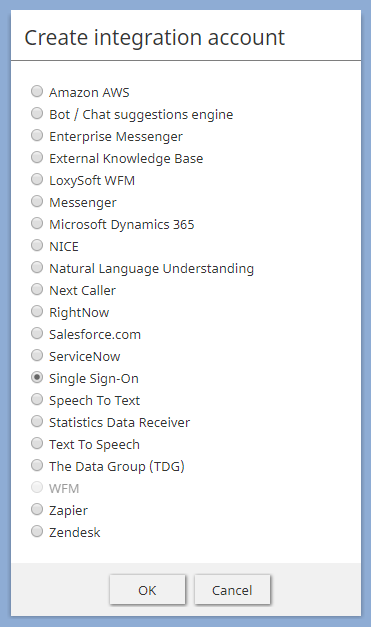
Task: Choose the NICE radio button
Action: pyautogui.click(x=37, y=246)
